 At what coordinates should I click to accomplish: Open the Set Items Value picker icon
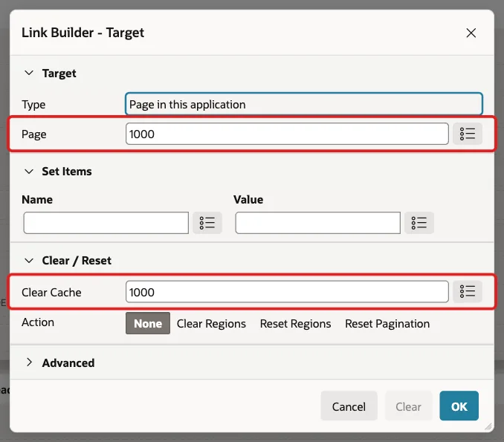click(419, 223)
